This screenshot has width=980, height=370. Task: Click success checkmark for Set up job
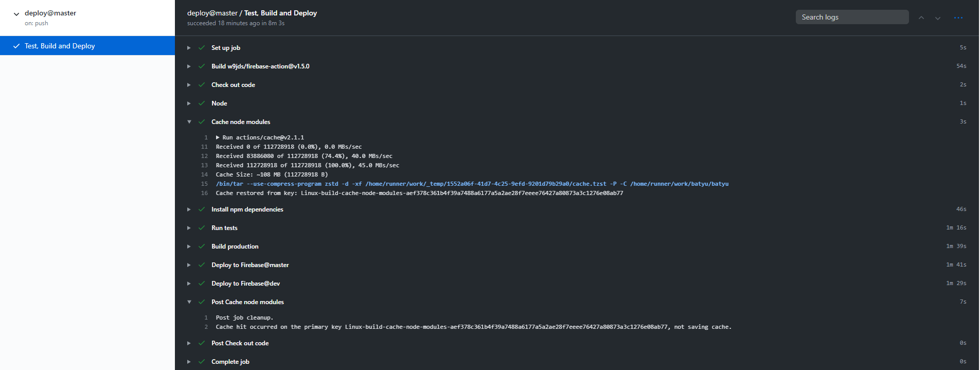(202, 48)
